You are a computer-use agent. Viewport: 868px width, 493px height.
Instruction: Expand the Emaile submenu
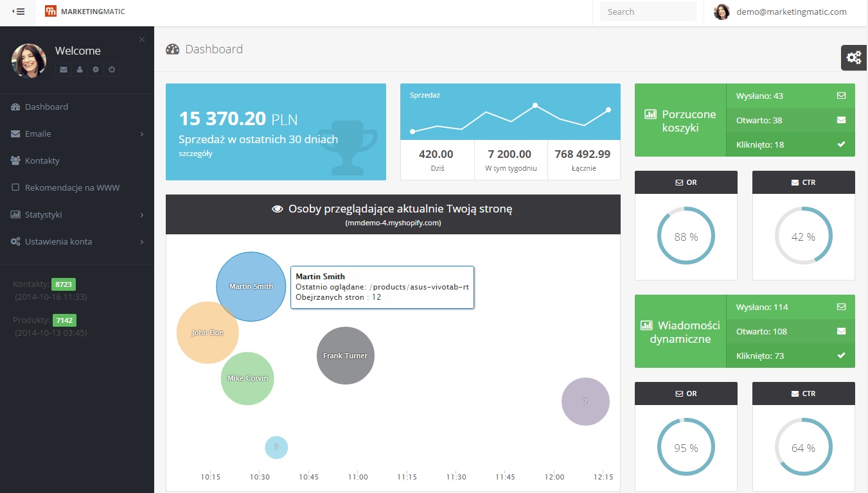coord(77,134)
